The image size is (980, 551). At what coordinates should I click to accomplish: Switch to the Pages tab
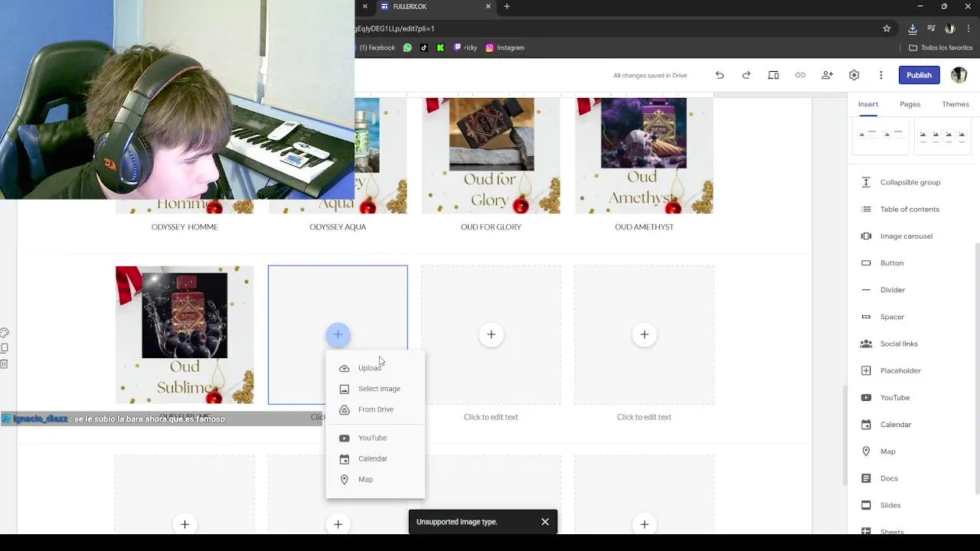[910, 104]
